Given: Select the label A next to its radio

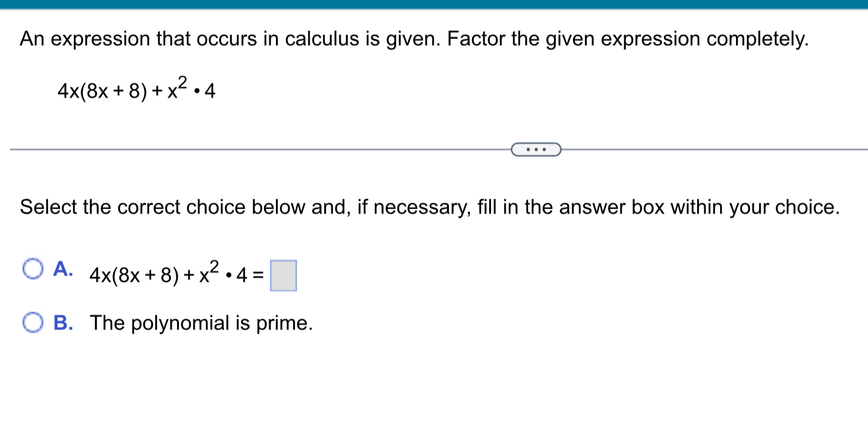Looking at the screenshot, I should point(63,268).
